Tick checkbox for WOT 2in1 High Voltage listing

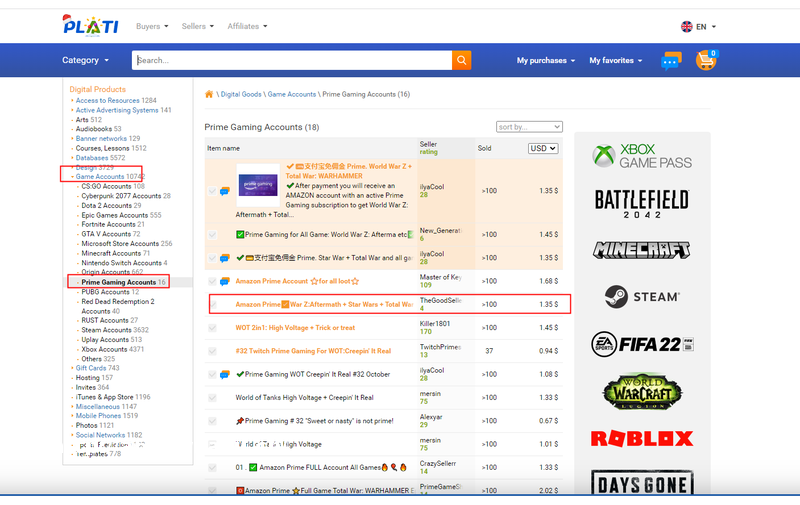[212, 327]
